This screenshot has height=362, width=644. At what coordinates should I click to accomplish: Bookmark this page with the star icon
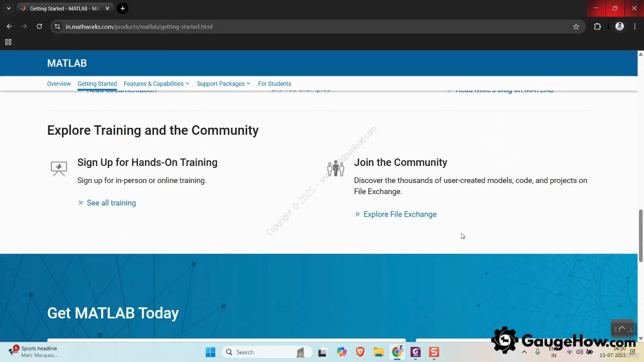click(576, 27)
